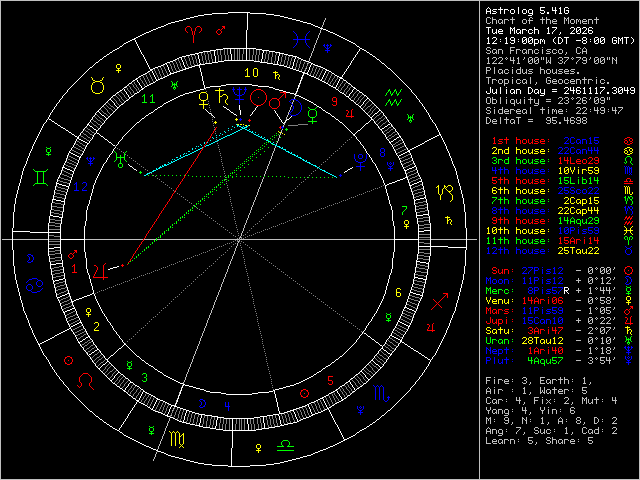Viewport: 640px width, 480px height.
Task: Click the red Aries sign glyph on the wheel
Action: (x=192, y=34)
